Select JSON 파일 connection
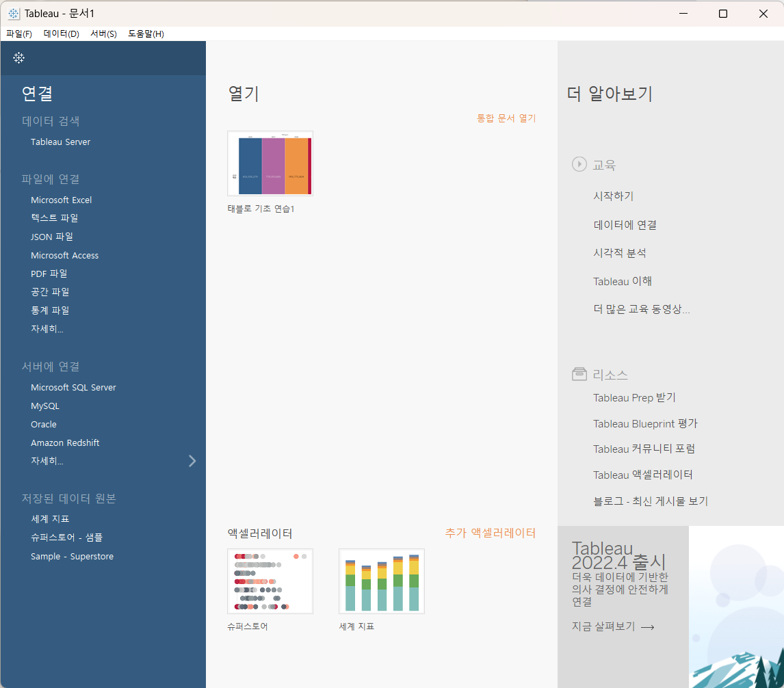 [51, 237]
